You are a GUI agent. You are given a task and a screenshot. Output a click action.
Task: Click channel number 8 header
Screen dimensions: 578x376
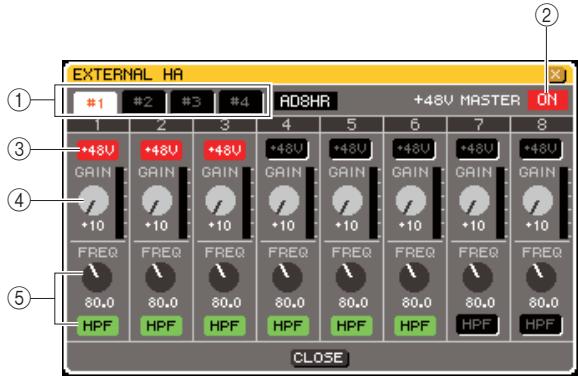(x=542, y=125)
